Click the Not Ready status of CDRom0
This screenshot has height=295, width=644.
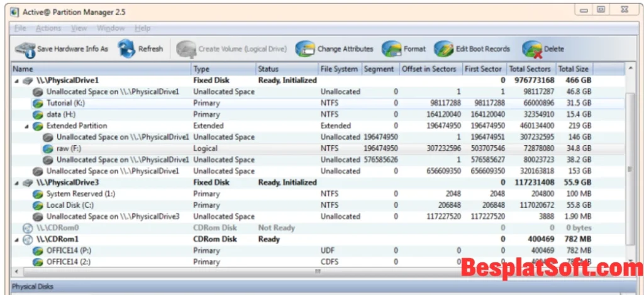tap(277, 228)
